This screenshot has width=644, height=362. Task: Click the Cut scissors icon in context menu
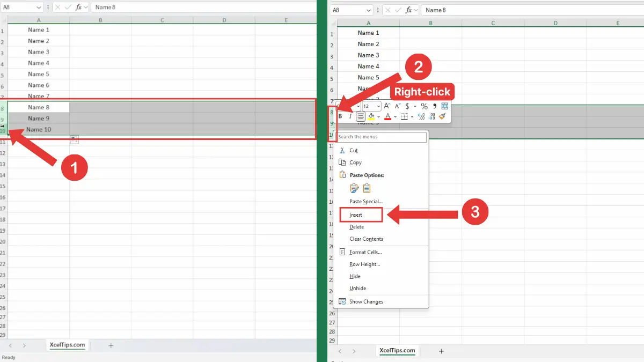tap(342, 151)
